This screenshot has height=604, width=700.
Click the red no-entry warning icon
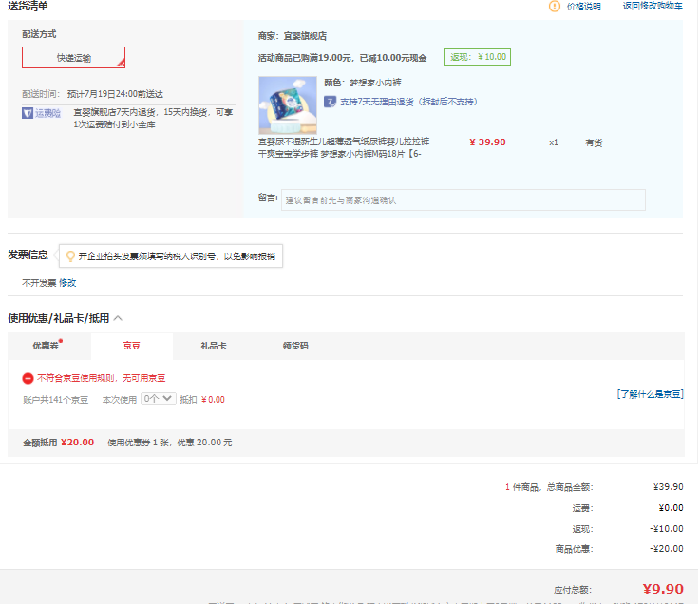pyautogui.click(x=28, y=379)
